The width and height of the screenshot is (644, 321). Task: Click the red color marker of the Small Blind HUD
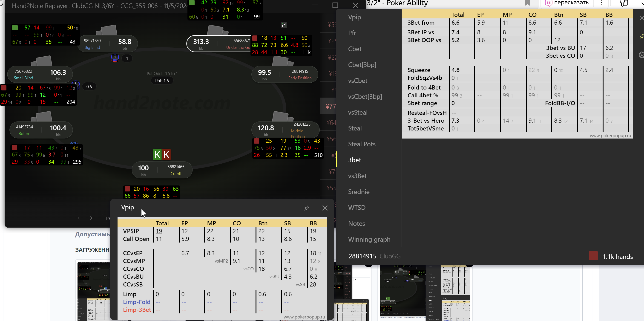coord(4,88)
